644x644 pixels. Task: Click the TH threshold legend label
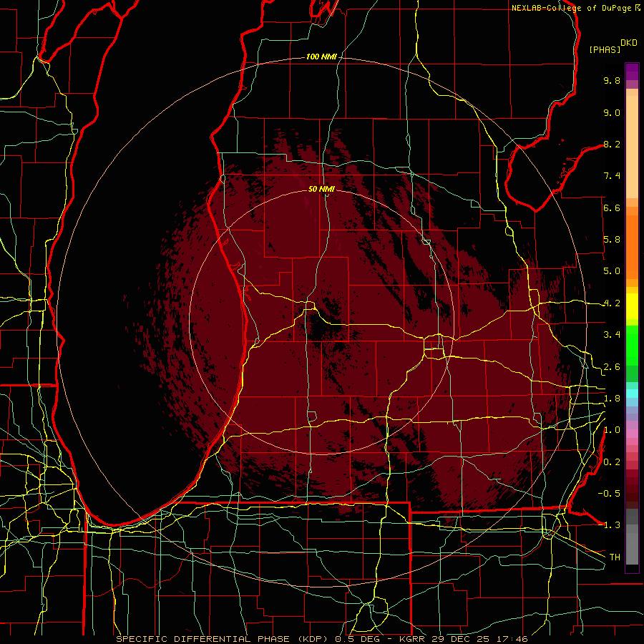coord(615,557)
